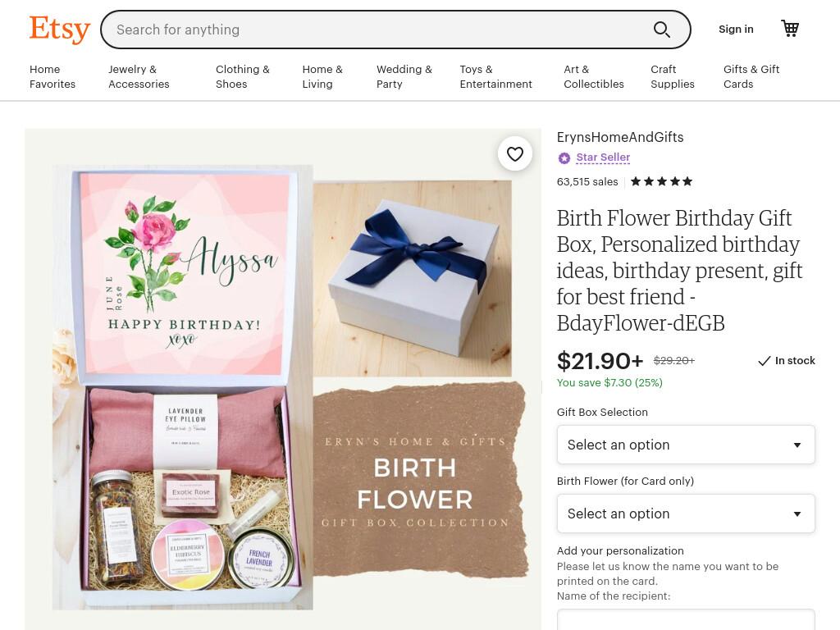Click the magnifying glass search icon
This screenshot has width=840, height=630.
tap(662, 30)
